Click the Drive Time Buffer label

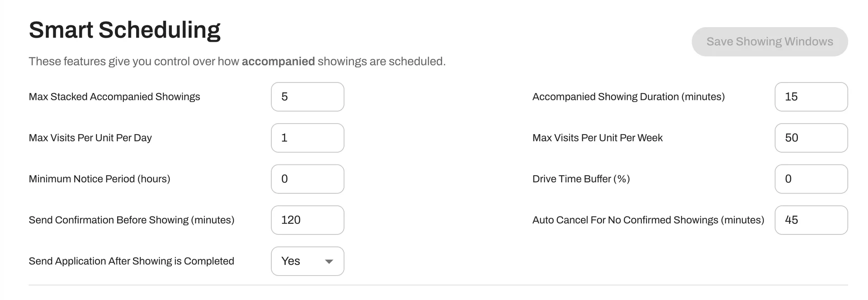(581, 179)
